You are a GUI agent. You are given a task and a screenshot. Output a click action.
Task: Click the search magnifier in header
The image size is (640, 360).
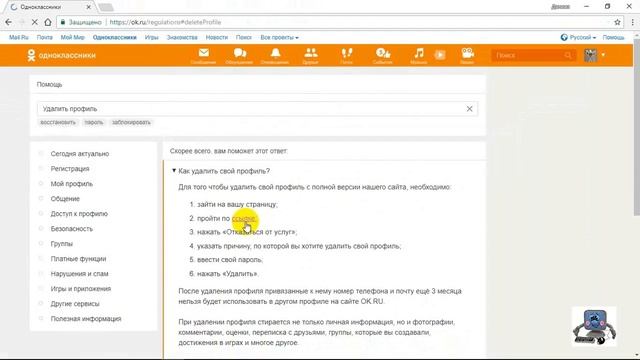568,55
